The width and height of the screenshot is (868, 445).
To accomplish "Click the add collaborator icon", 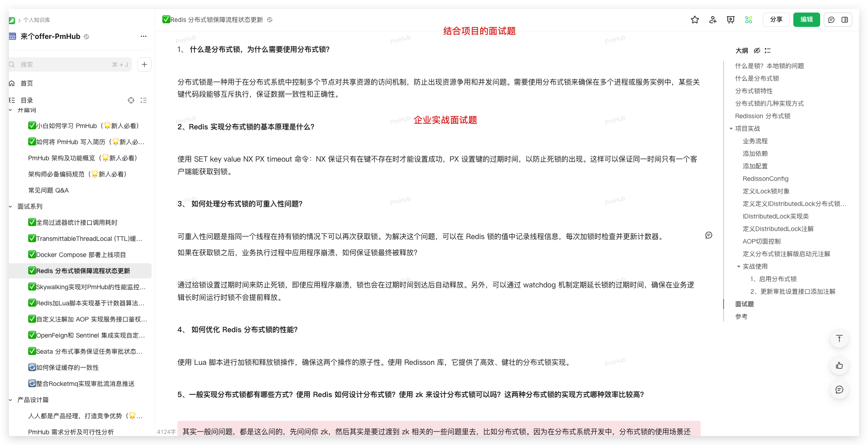I will pyautogui.click(x=713, y=20).
